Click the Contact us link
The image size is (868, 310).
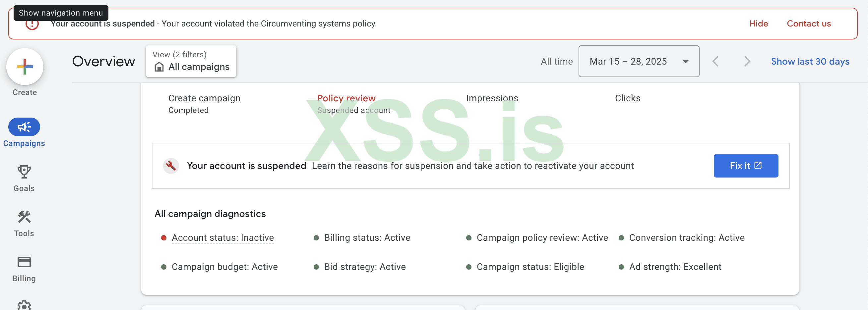[808, 24]
